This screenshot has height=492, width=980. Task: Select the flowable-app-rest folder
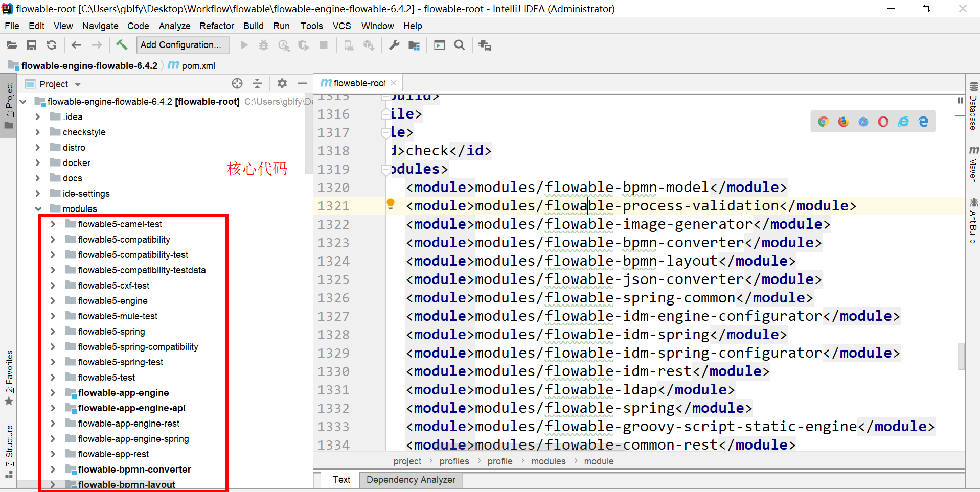click(x=113, y=454)
